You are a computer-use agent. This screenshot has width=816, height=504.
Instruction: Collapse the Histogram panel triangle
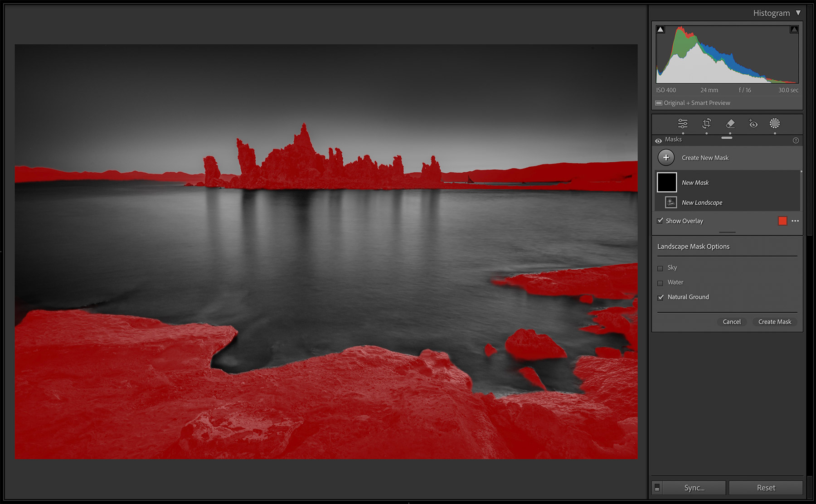pos(798,13)
